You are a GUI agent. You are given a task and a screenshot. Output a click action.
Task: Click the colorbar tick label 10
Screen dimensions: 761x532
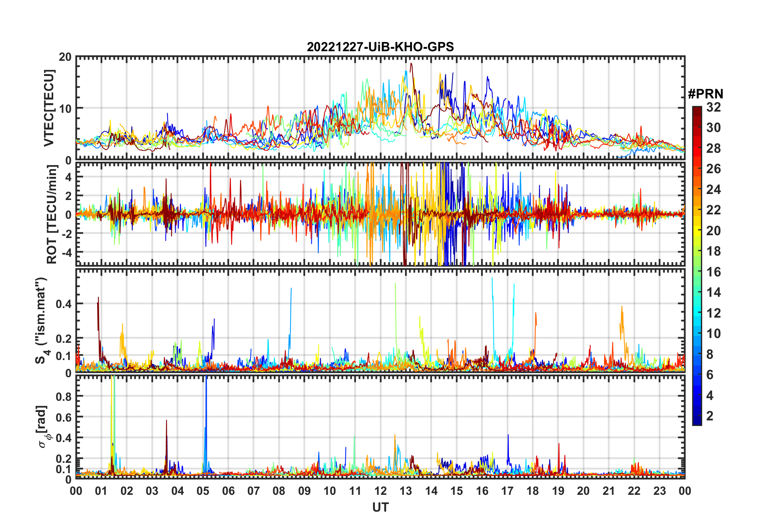click(713, 334)
